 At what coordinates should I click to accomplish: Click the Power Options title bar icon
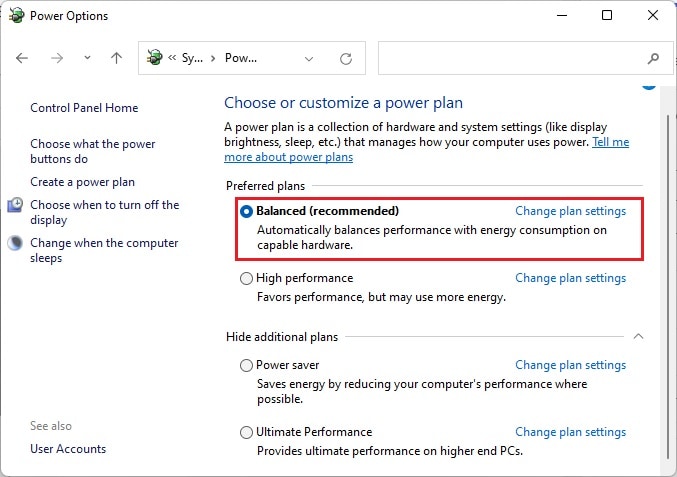click(x=16, y=15)
